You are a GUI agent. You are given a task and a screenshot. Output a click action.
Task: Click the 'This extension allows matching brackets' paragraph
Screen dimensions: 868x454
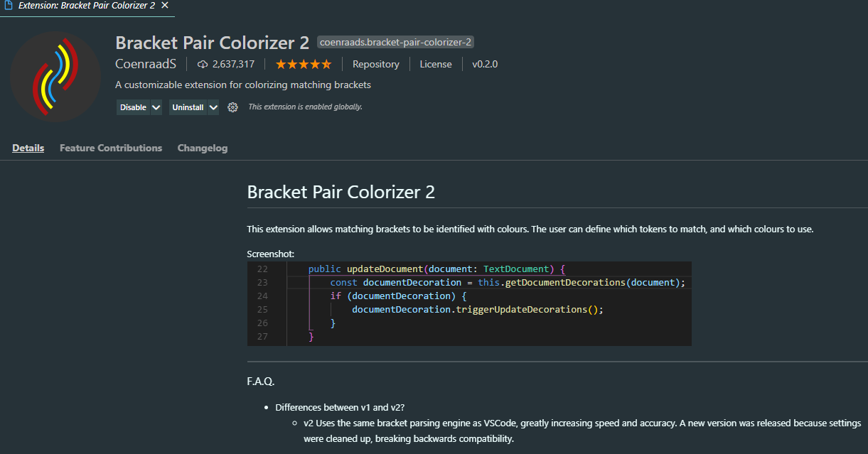pos(530,229)
